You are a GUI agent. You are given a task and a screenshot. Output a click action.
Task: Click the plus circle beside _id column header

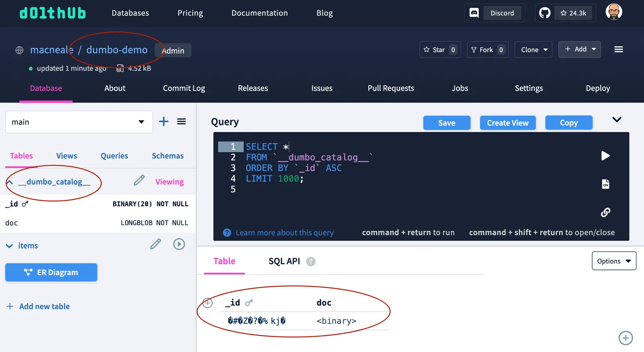pos(207,303)
